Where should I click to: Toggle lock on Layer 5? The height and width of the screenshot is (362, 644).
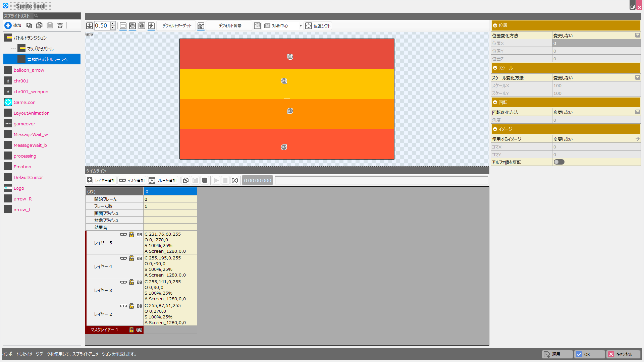tap(131, 235)
